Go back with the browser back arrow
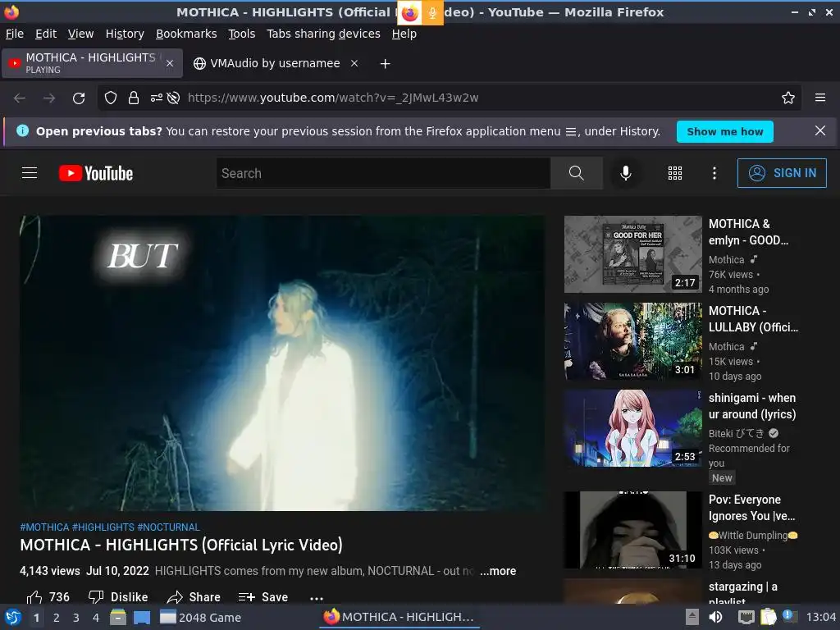Screen dimensions: 840x630 (20, 98)
